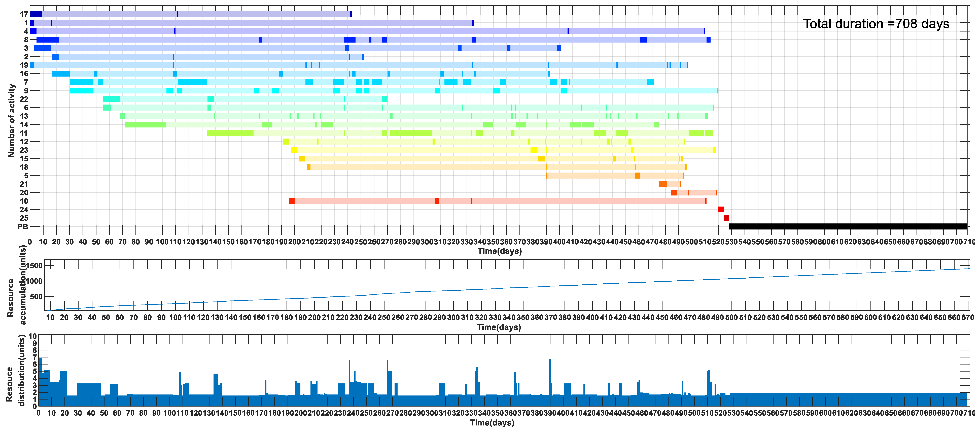980x432 pixels.
Task: Click the black PB bar in Gantt chart
Action: (x=847, y=226)
